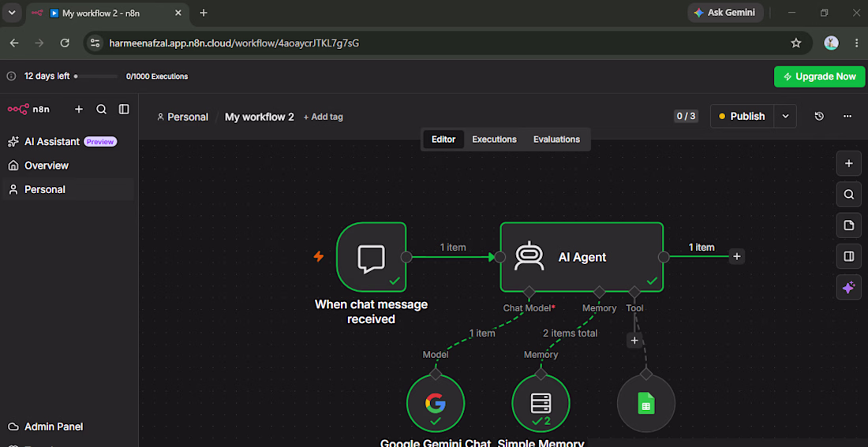View site information icon in address bar
The image size is (868, 447).
(x=95, y=43)
